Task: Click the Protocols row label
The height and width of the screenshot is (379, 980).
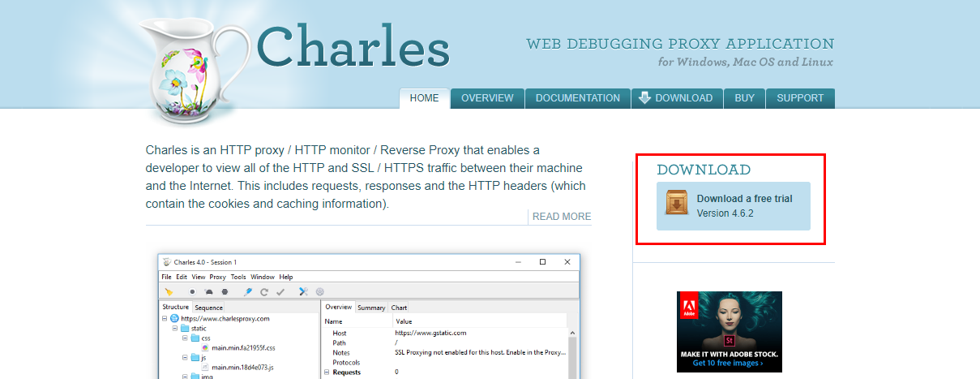Action: (347, 362)
